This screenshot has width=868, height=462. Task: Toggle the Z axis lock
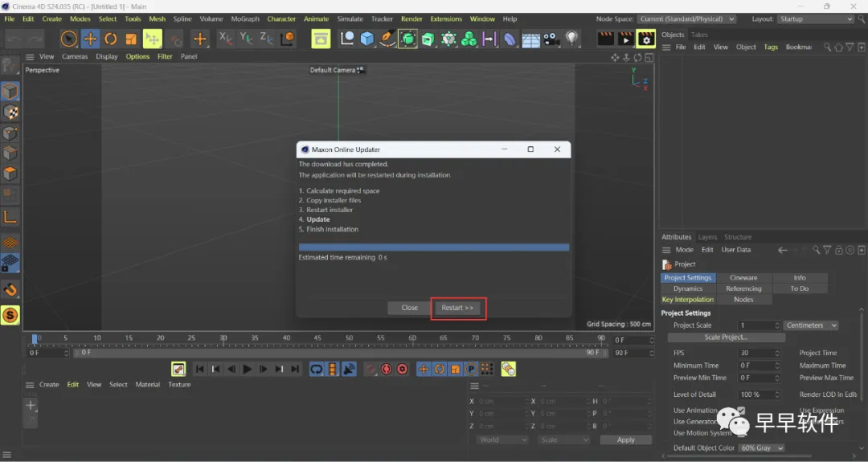[266, 39]
